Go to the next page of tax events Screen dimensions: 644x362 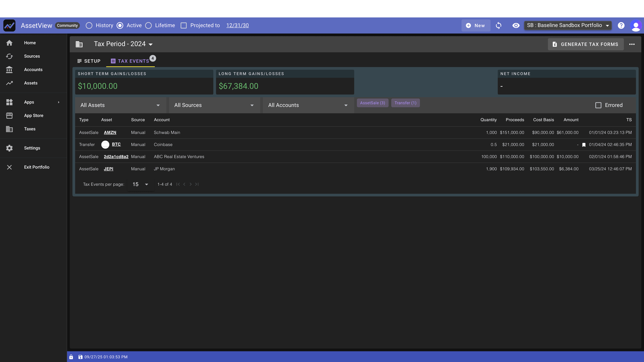coord(191,184)
